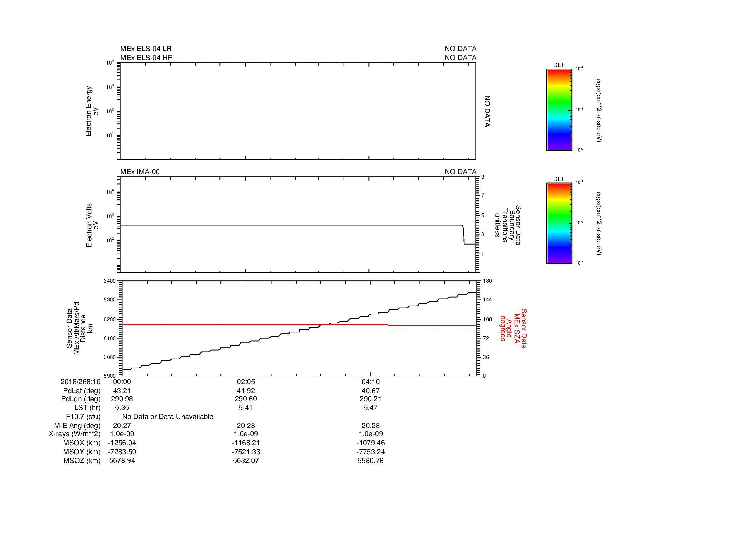Image resolution: width=756 pixels, height=534 pixels.
Task: Click the MSOY value '-7283.50'
Action: (x=122, y=452)
